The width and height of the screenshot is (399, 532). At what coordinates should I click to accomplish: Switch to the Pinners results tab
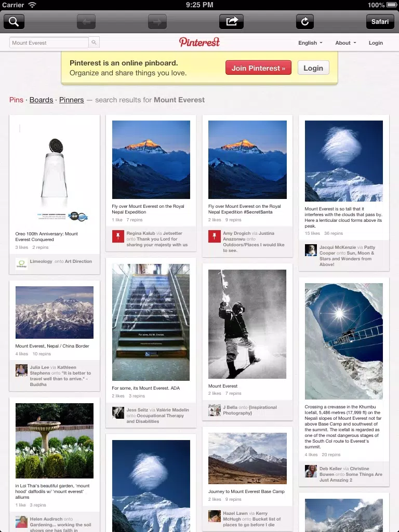[72, 100]
